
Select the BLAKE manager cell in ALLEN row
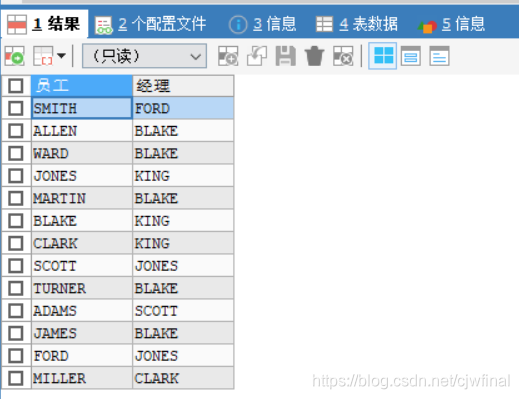pyautogui.click(x=183, y=131)
